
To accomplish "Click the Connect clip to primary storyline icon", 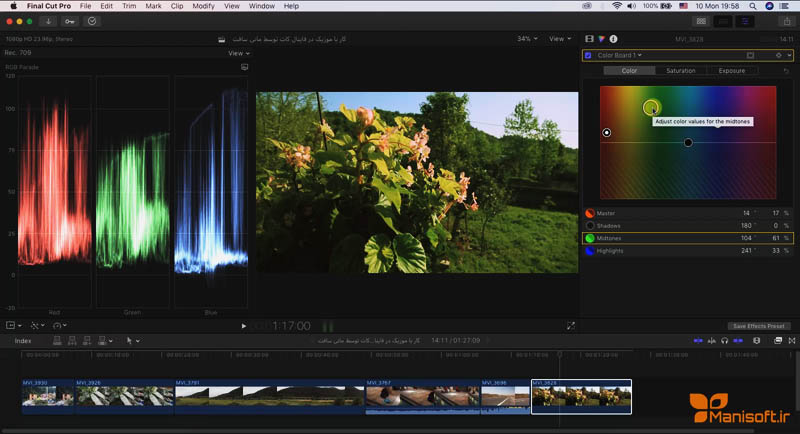I will (x=57, y=341).
